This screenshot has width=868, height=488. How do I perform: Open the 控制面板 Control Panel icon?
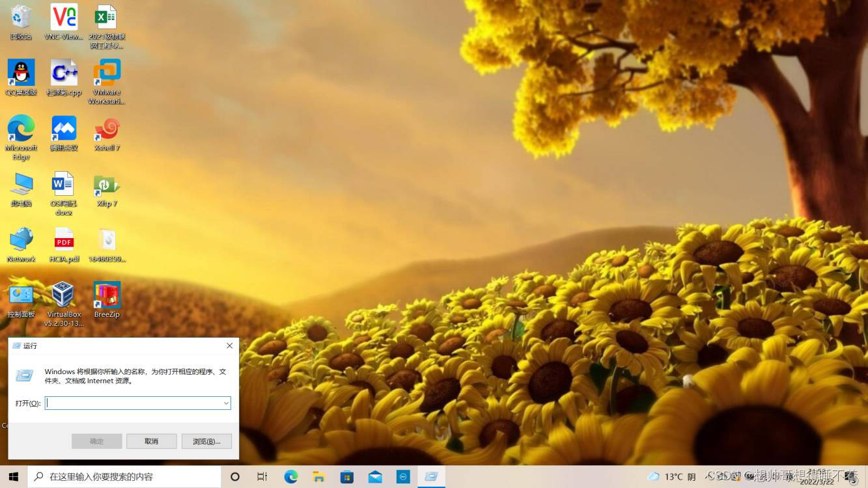click(21, 300)
